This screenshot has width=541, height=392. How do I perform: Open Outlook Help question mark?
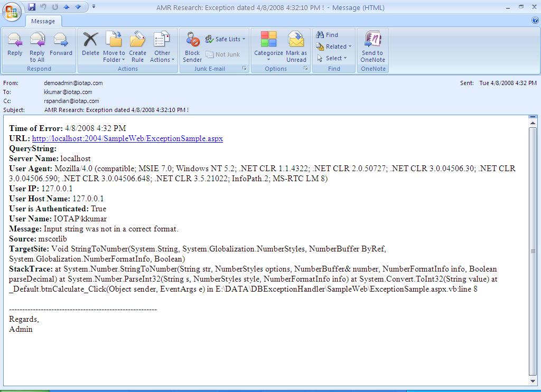coord(535,21)
